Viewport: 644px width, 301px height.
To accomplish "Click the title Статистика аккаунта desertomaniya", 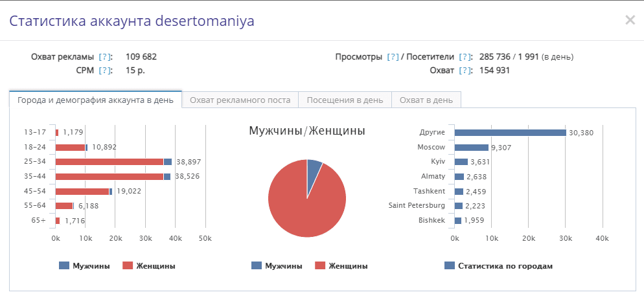I will point(132,21).
